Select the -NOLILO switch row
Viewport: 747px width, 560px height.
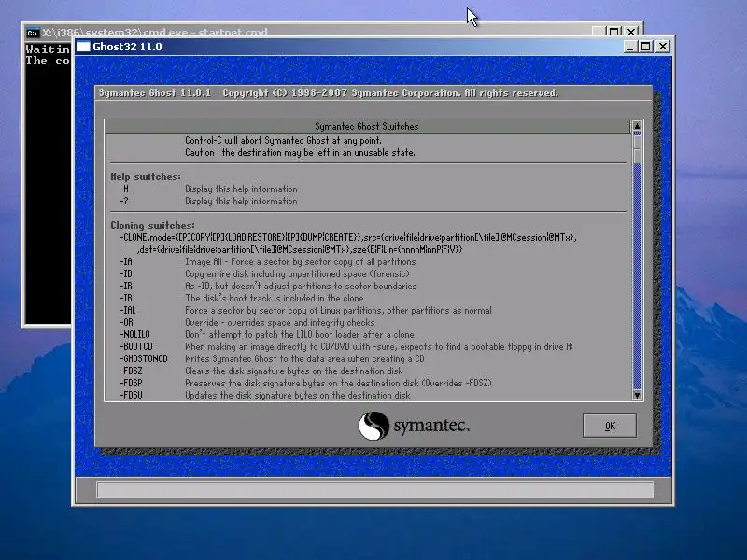pos(267,335)
